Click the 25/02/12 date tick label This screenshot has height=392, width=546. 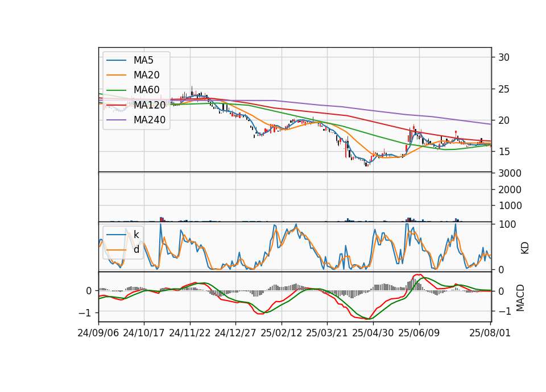(281, 333)
